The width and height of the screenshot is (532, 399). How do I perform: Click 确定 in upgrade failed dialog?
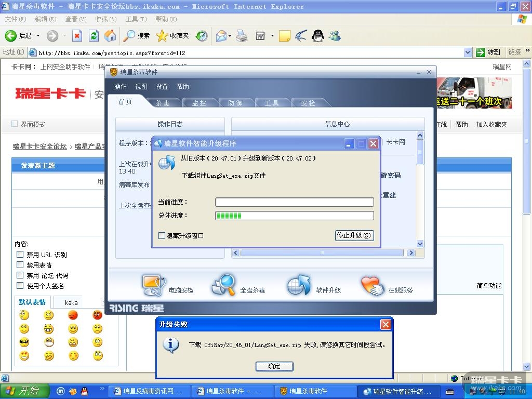(x=274, y=366)
